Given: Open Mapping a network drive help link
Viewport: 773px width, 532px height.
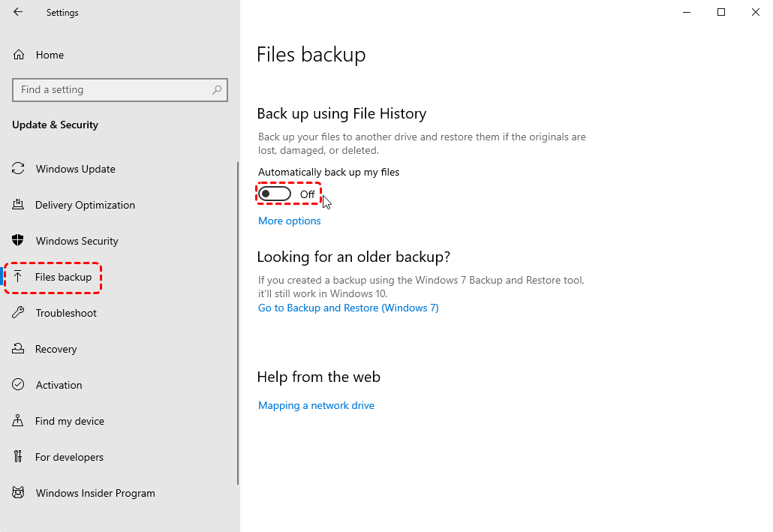Looking at the screenshot, I should point(316,405).
